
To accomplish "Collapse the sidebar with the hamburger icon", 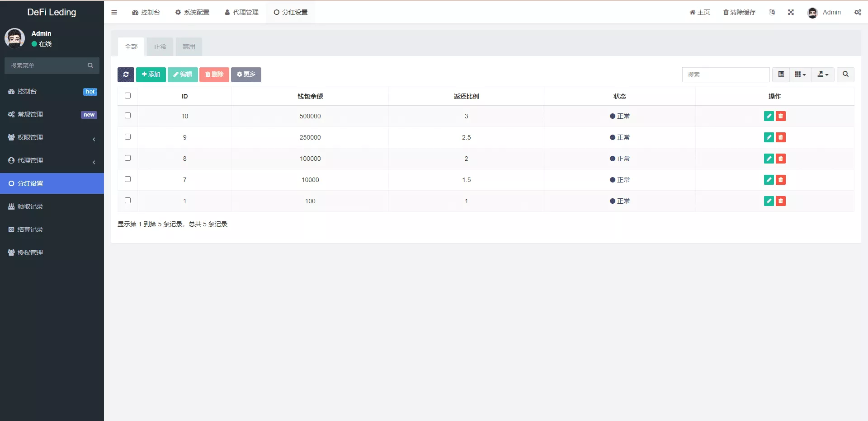I will point(114,12).
